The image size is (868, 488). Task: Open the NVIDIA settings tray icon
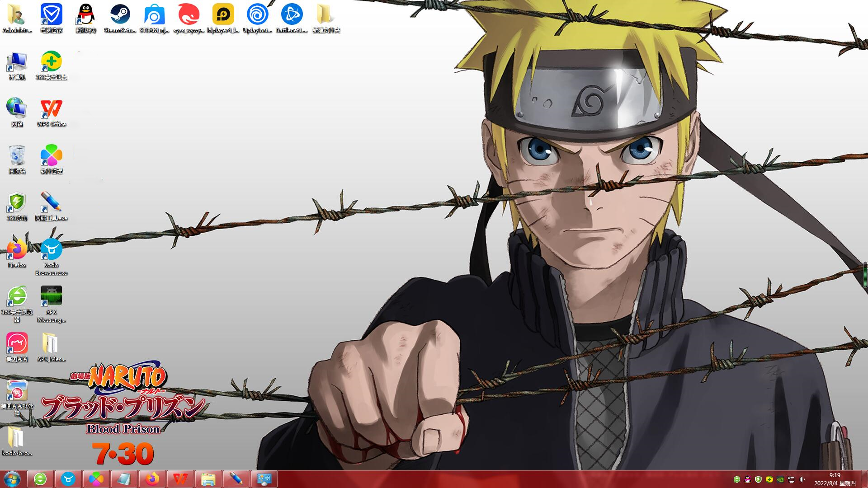(780, 480)
